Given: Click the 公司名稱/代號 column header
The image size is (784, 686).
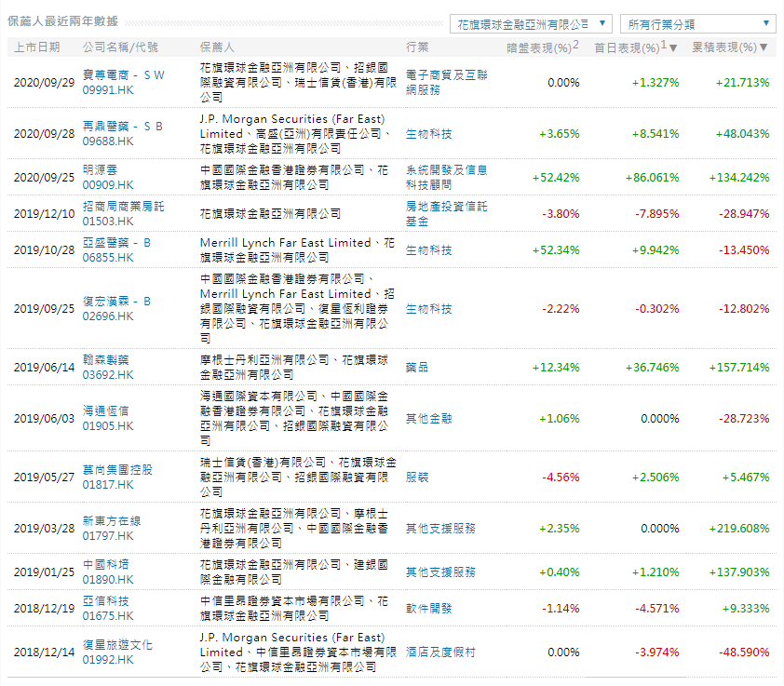Looking at the screenshot, I should tap(120, 47).
